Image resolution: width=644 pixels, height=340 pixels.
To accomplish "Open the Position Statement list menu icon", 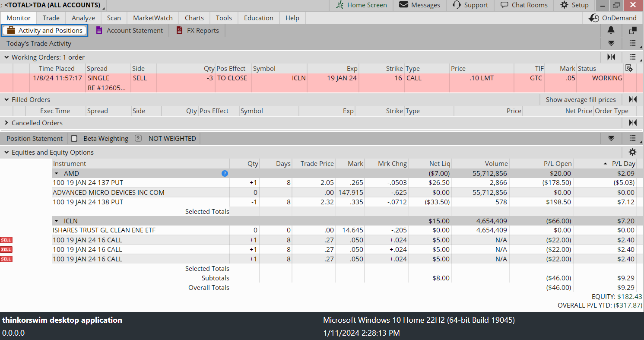I will 633,138.
